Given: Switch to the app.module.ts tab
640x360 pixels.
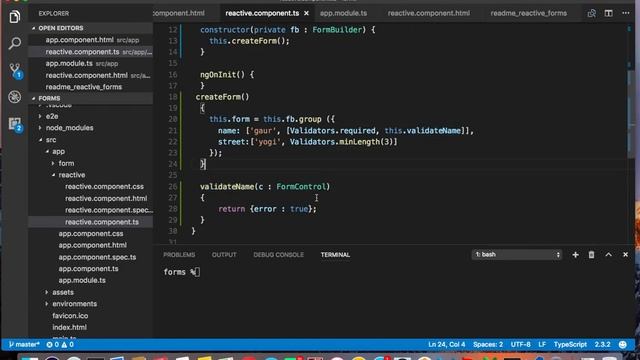Looking at the screenshot, I should (343, 13).
